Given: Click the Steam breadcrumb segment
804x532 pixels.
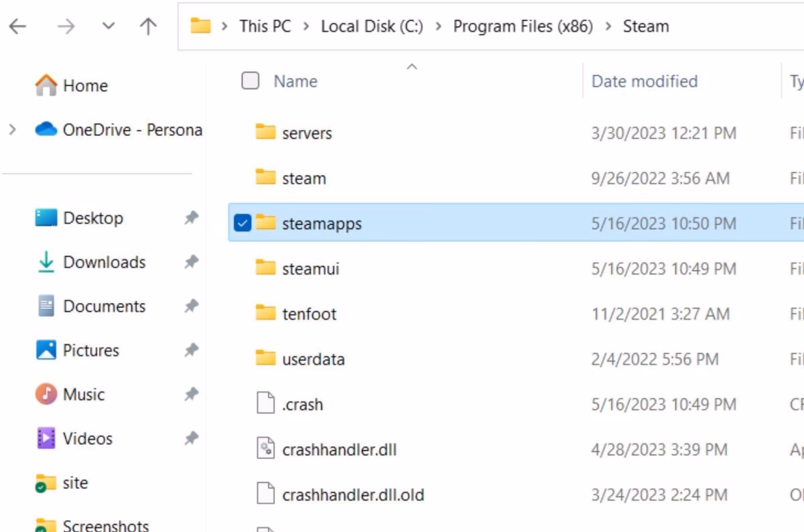Looking at the screenshot, I should click(646, 26).
